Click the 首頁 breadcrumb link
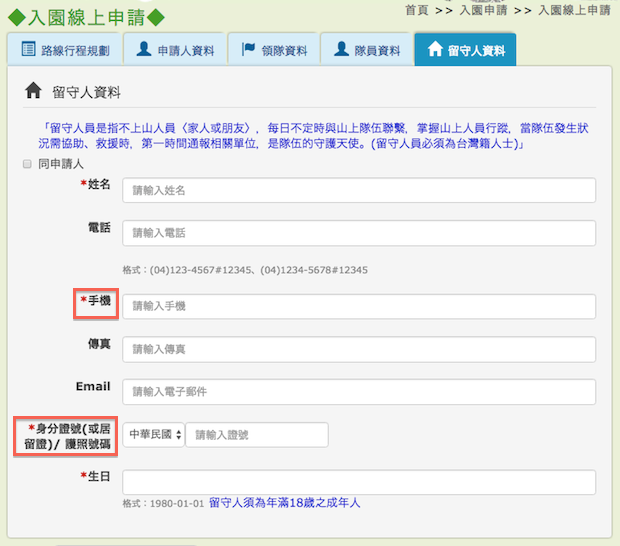Viewport: 620px width, 546px height. pyautogui.click(x=417, y=9)
